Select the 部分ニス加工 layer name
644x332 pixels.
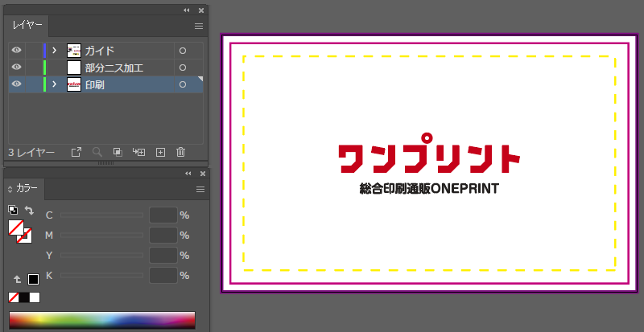tap(114, 68)
